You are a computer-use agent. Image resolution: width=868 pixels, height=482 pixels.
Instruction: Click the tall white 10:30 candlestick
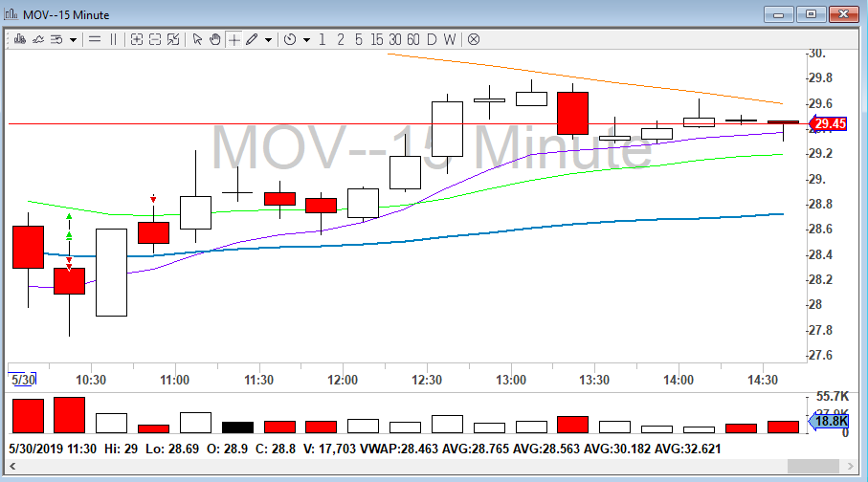111,273
